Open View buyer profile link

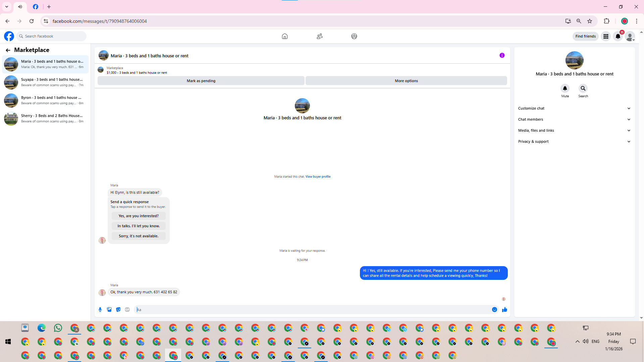[318, 177]
